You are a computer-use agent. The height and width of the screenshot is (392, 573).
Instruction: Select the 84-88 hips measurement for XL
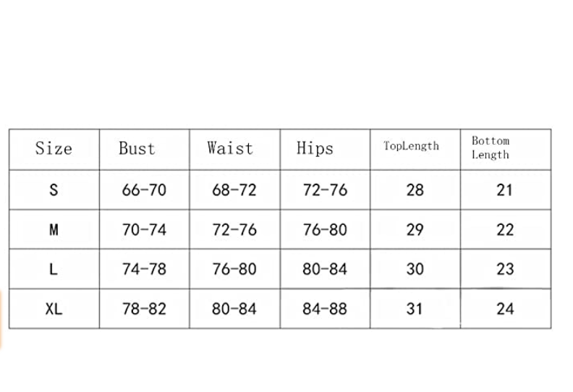pos(325,309)
